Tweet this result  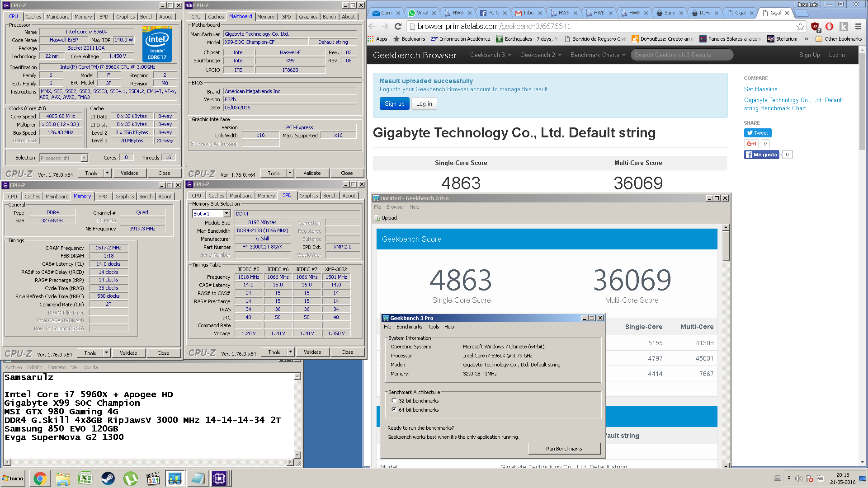click(758, 133)
